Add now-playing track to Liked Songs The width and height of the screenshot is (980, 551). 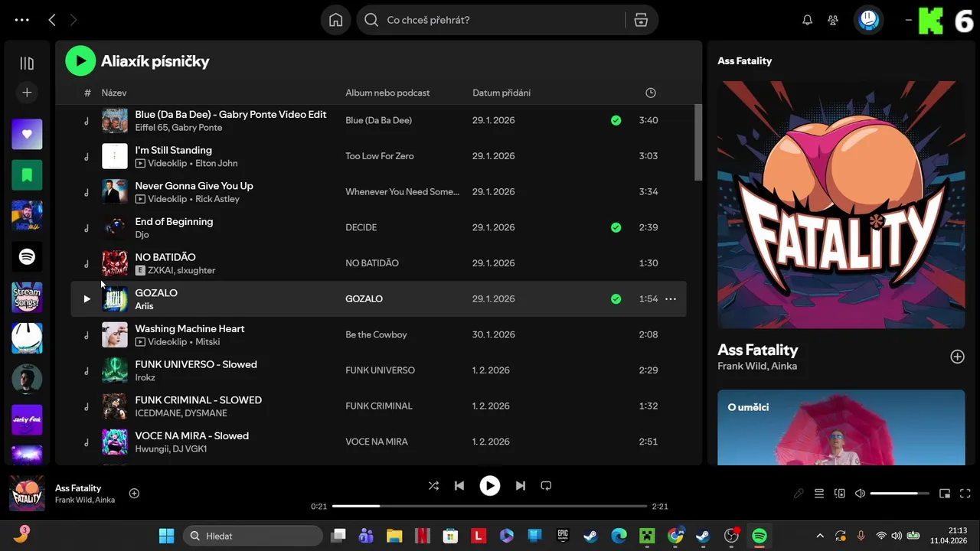point(134,494)
